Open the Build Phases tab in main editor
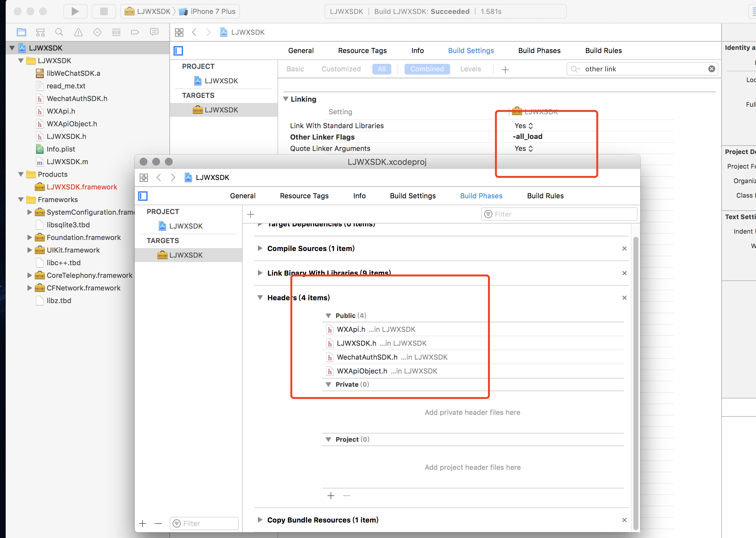This screenshot has width=756, height=538. pos(539,51)
